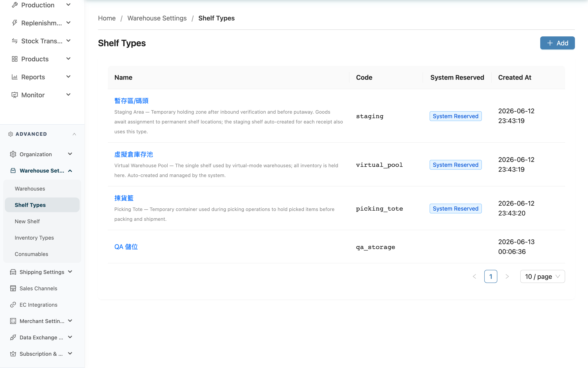Expand the Data Exchange chevron
The image size is (588, 368).
point(70,337)
